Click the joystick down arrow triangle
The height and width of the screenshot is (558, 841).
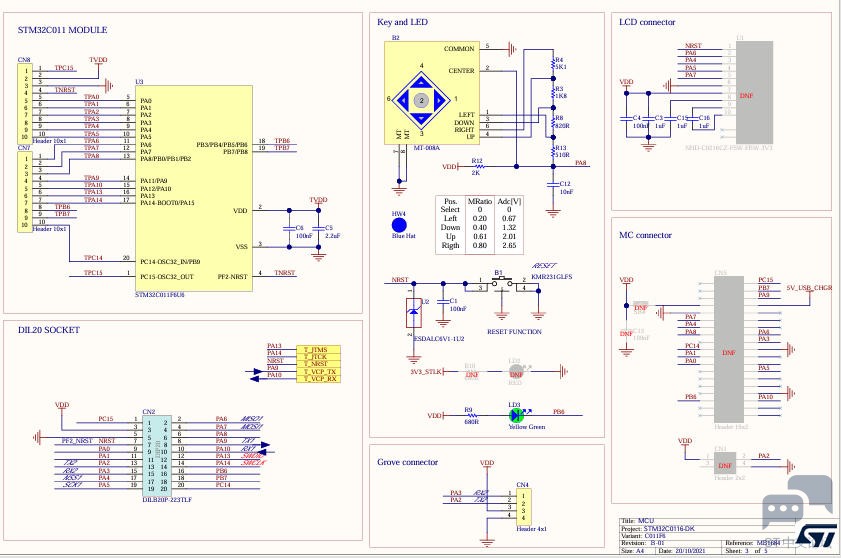(422, 118)
